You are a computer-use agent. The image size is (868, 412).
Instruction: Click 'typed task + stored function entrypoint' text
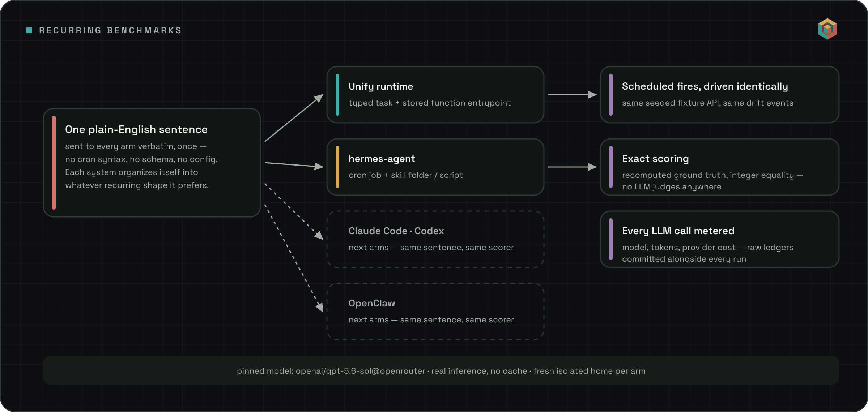(x=430, y=103)
